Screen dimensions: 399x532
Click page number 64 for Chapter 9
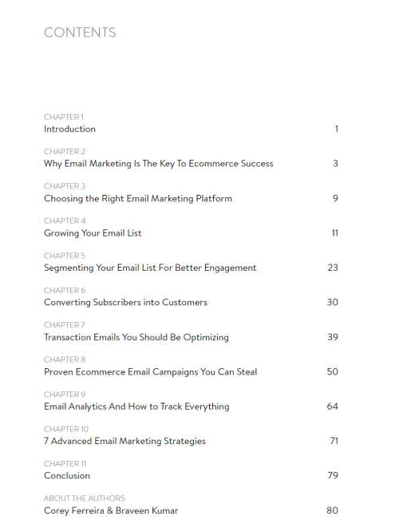(x=333, y=407)
